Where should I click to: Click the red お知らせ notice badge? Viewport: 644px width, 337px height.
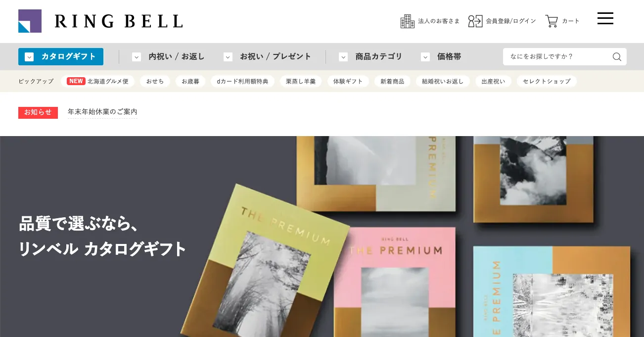point(38,113)
